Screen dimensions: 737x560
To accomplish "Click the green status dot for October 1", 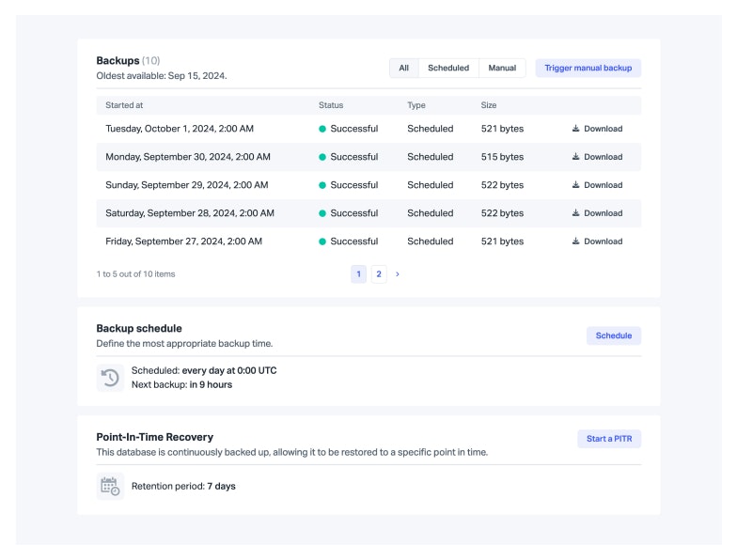I will [322, 129].
